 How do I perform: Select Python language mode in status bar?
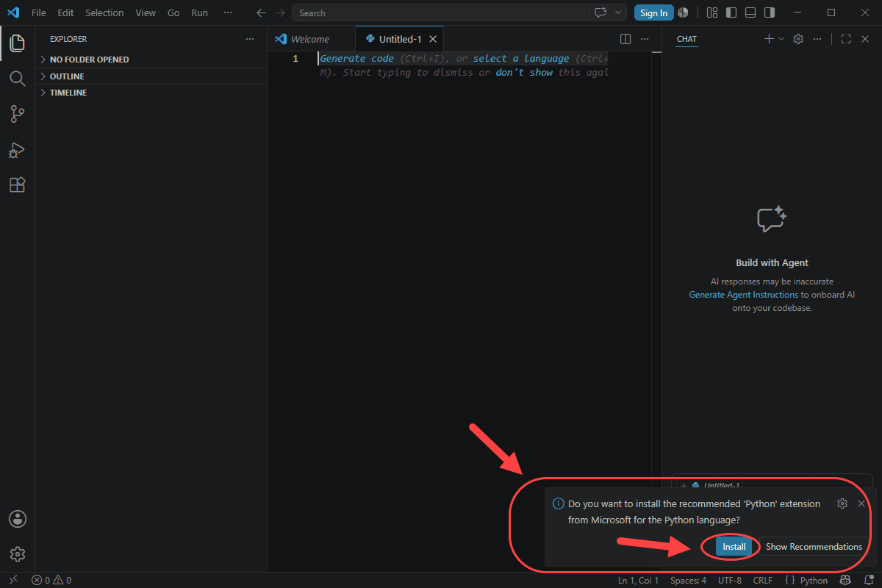[x=812, y=581]
